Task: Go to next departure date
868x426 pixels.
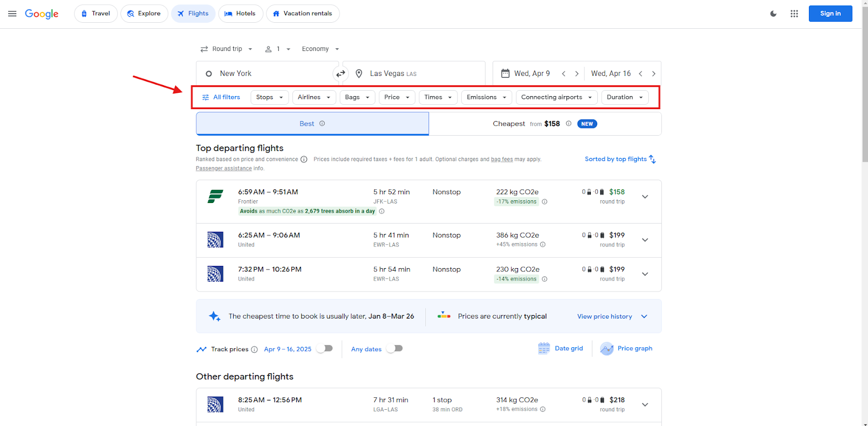Action: click(x=577, y=74)
